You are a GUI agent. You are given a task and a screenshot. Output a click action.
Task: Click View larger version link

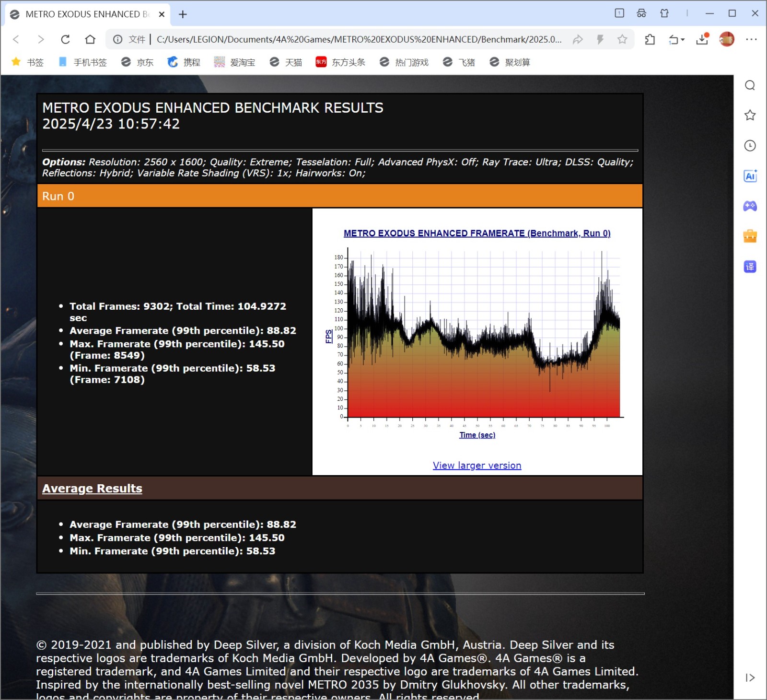477,465
